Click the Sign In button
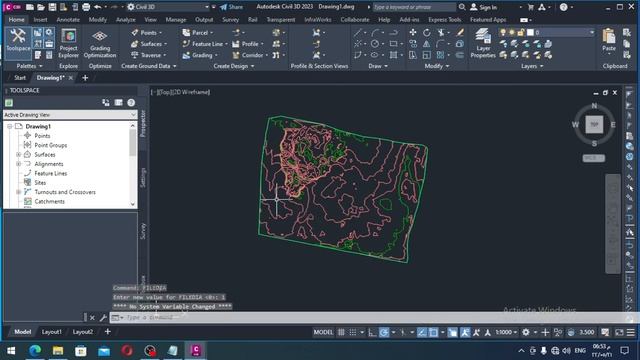Image resolution: width=640 pixels, height=360 pixels. click(484, 7)
